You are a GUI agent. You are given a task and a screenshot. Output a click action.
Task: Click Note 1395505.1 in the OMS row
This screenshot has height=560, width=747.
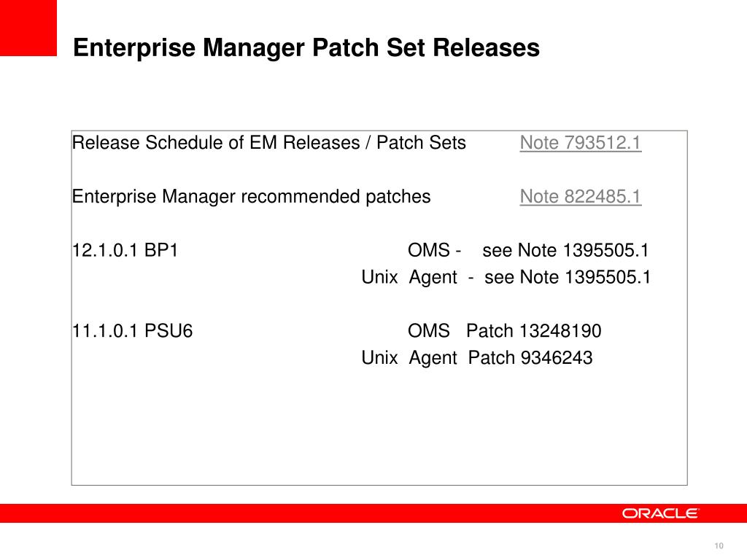[x=583, y=250]
